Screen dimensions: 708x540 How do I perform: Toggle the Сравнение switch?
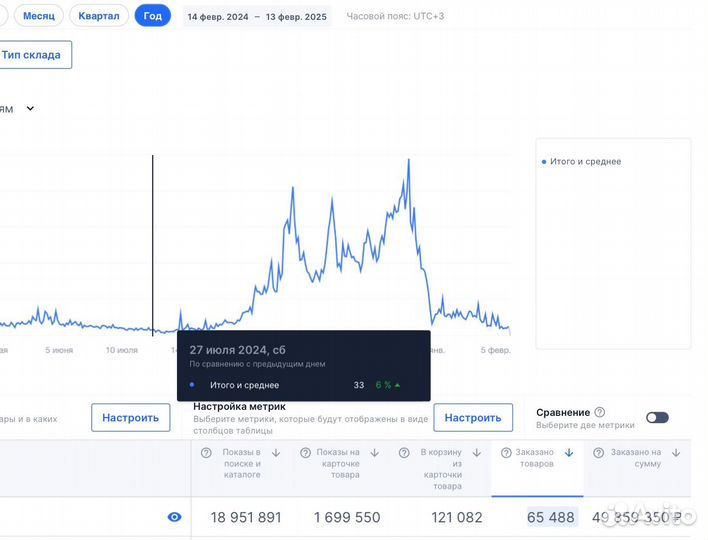[x=657, y=417]
